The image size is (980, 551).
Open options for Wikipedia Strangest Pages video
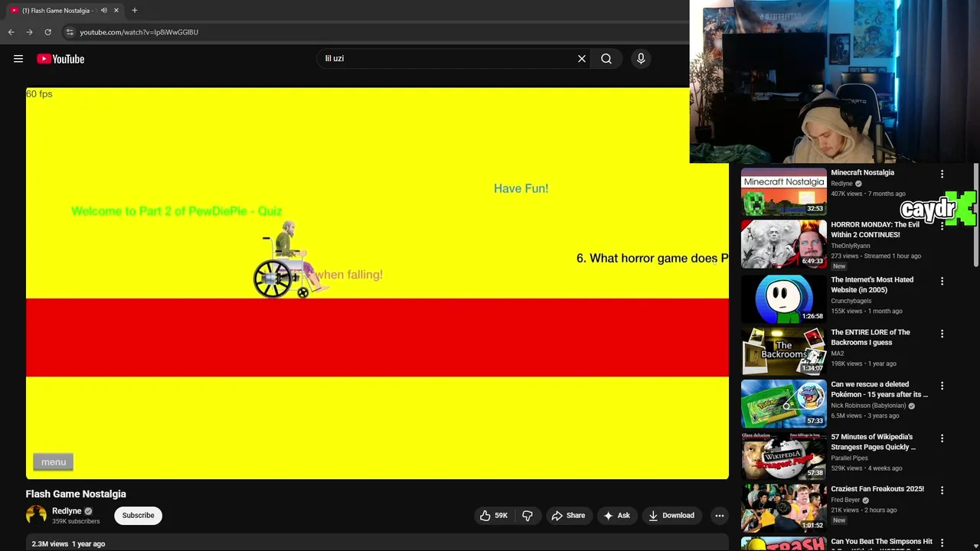942,439
